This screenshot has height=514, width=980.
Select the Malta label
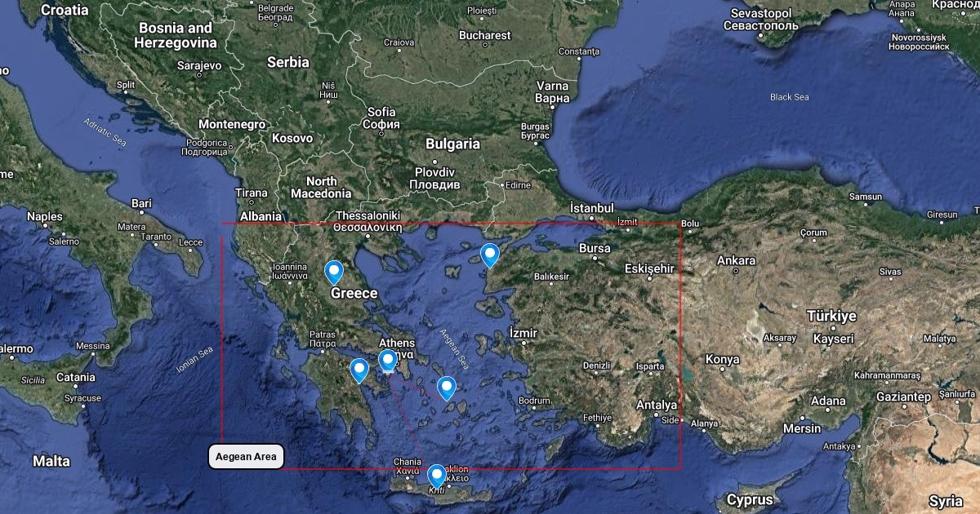coord(51,461)
